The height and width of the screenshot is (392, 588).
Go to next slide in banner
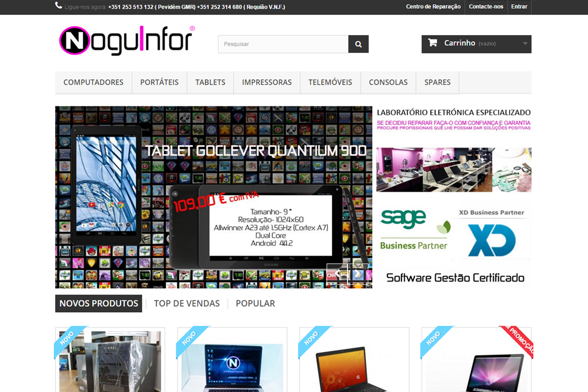[358, 274]
